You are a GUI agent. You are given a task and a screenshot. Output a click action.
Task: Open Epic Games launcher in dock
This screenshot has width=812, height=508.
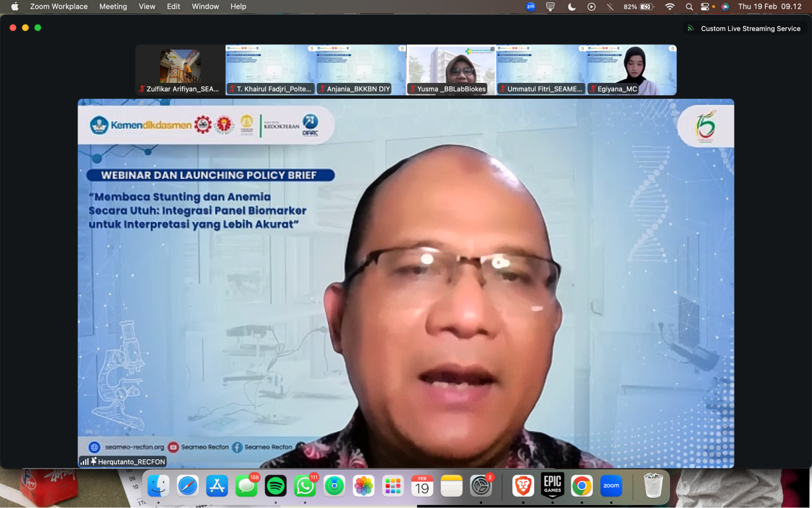(x=552, y=486)
